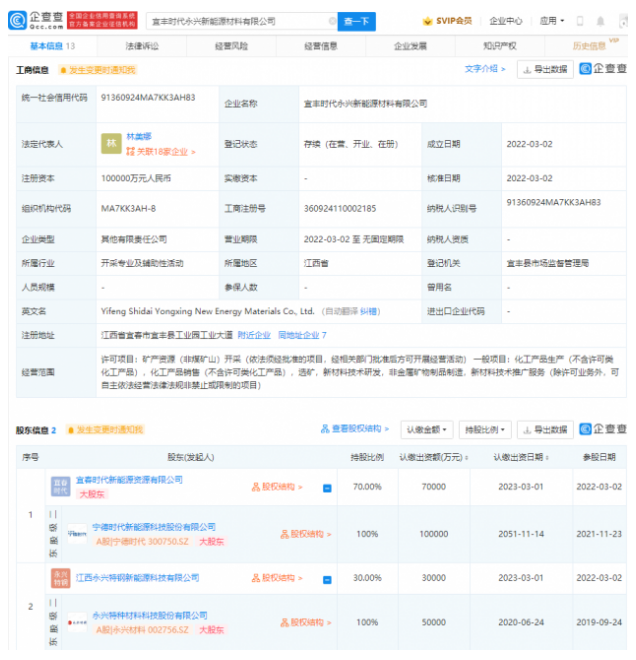
Task: Open 附近企业 link in address row
Action: (x=254, y=335)
